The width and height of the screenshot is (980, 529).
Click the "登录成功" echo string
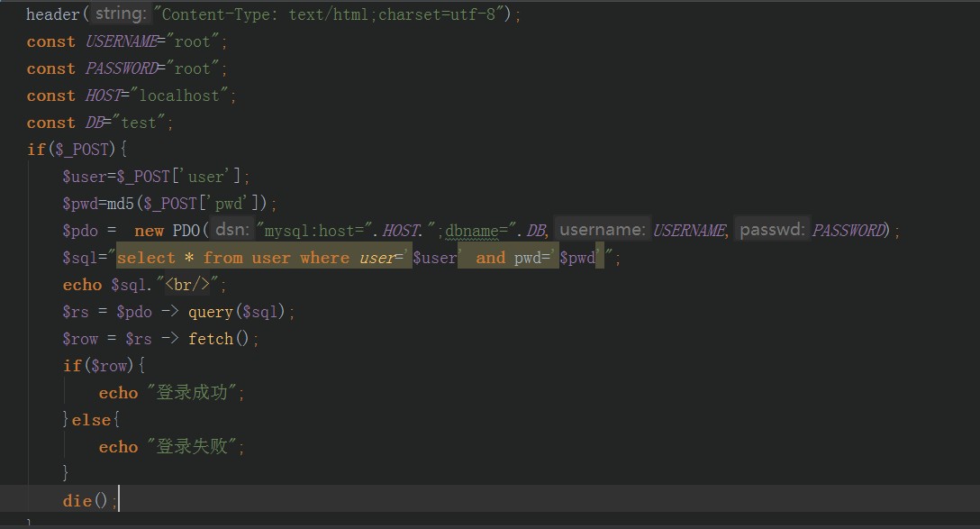[x=191, y=393]
